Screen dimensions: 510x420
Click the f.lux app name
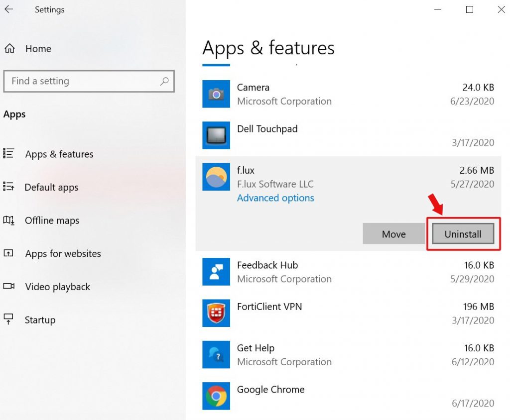pyautogui.click(x=246, y=170)
